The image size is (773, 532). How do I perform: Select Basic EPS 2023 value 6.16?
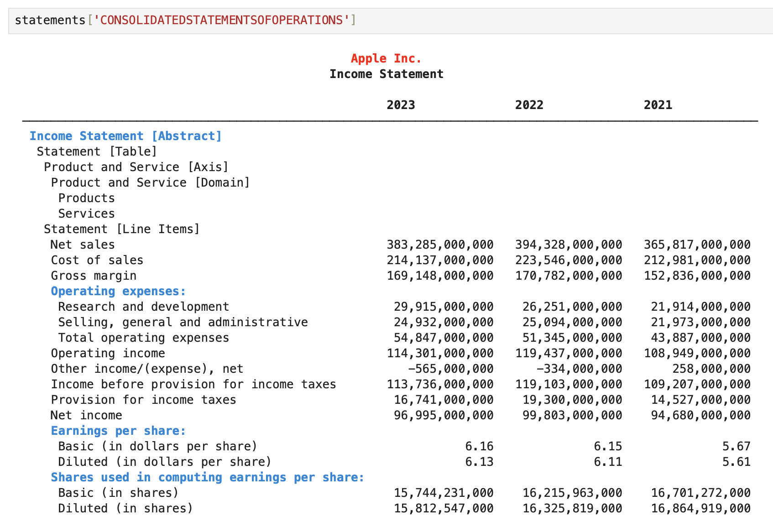[x=479, y=446]
